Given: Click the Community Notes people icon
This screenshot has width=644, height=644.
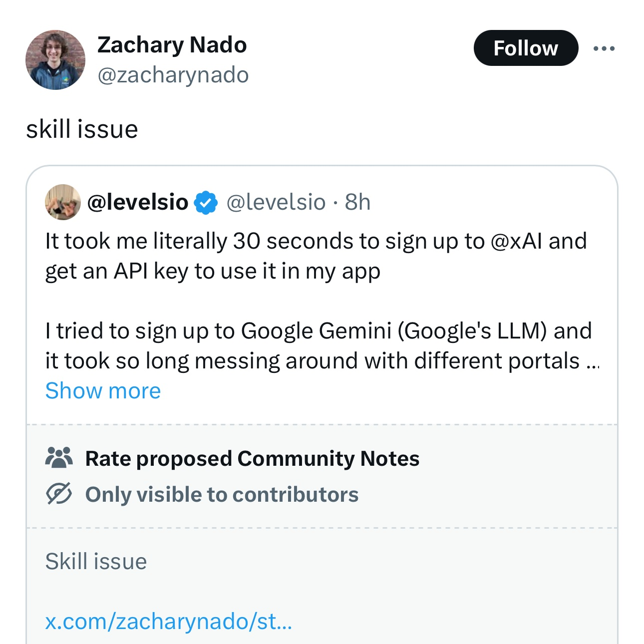Looking at the screenshot, I should click(x=59, y=457).
